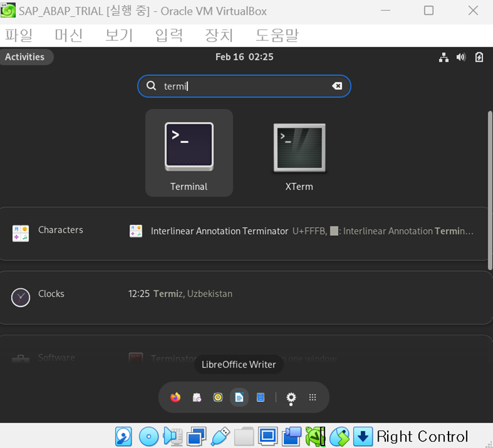Image resolution: width=493 pixels, height=448 pixels.
Task: Open the 도움말 menu
Action: (277, 35)
